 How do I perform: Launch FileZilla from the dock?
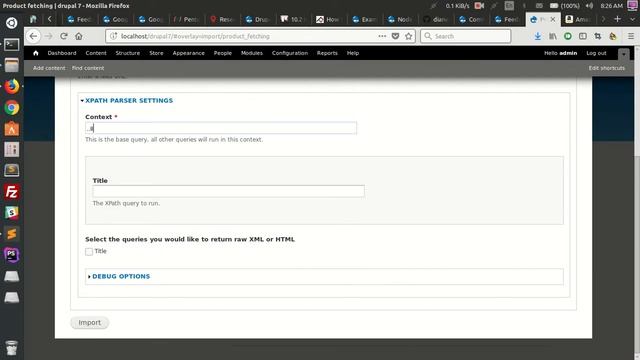pyautogui.click(x=11, y=191)
